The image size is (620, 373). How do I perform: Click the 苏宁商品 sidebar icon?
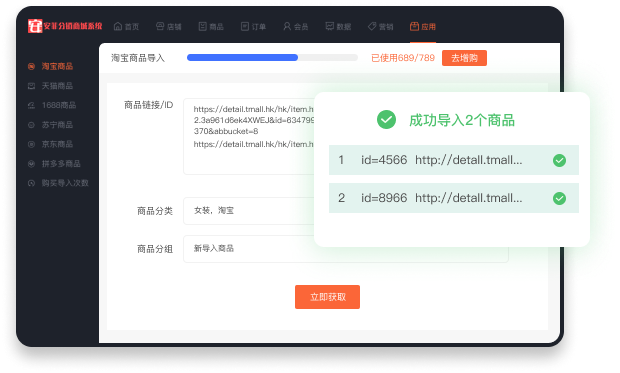click(x=31, y=125)
